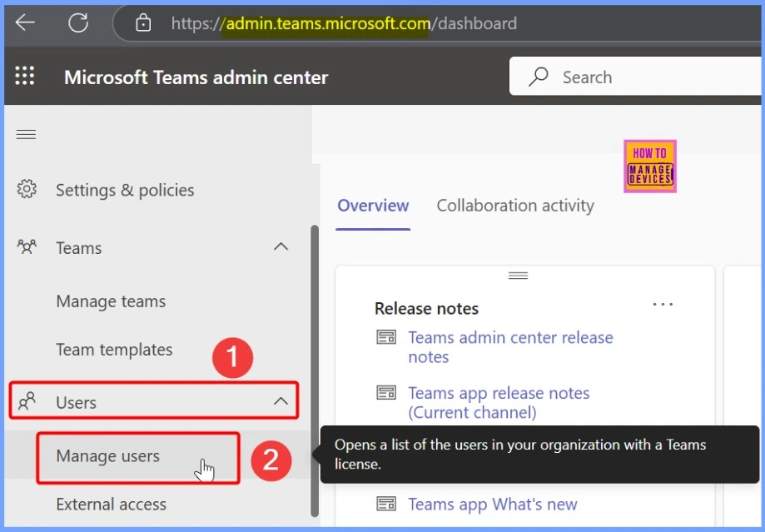Click in the Search input field
The height and width of the screenshot is (532, 765).
coord(636,77)
